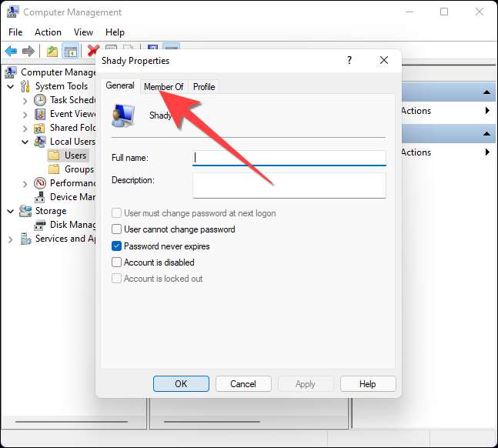Click the Local Users and Groups icon

(x=40, y=142)
